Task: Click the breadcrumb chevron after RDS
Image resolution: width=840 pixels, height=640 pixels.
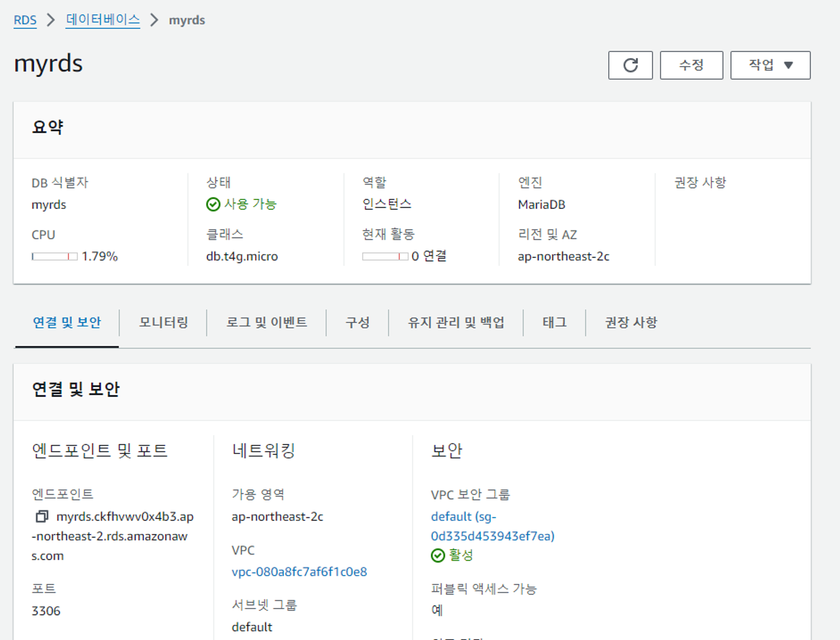Action: 51,20
